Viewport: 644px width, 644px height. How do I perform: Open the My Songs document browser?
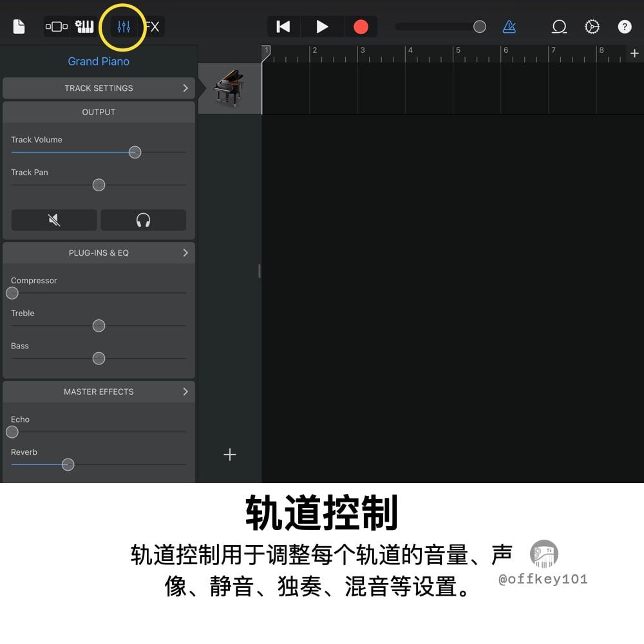click(19, 26)
